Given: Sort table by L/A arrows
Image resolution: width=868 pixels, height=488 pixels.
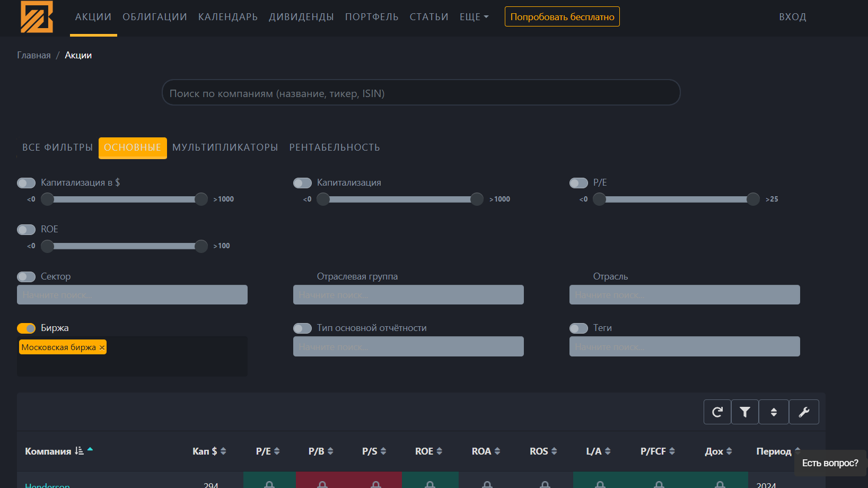Looking at the screenshot, I should (x=608, y=451).
